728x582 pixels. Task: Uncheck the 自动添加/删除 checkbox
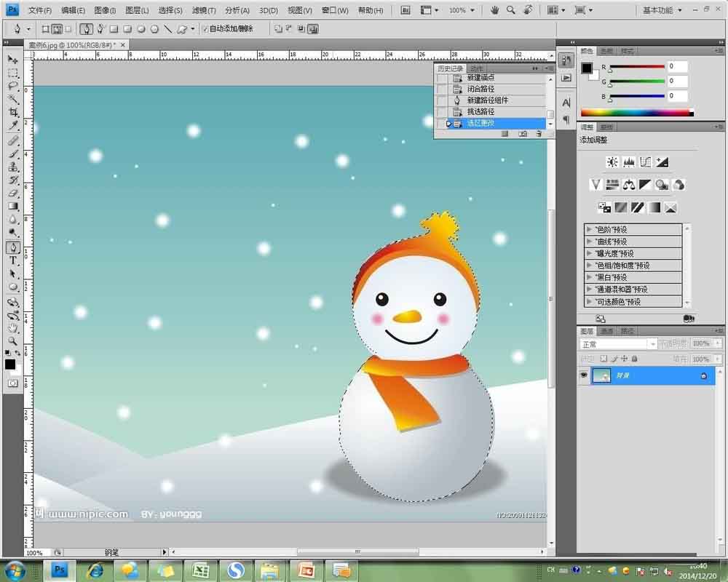pos(205,29)
